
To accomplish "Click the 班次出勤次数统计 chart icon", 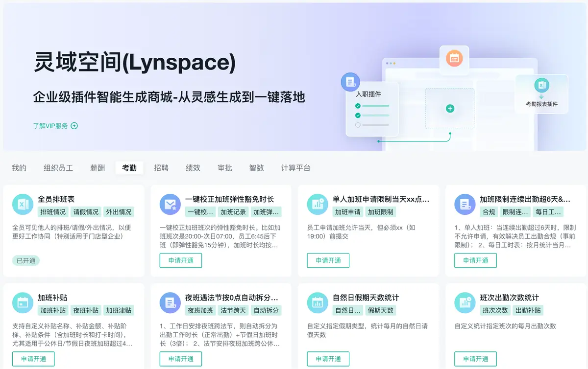I will 465,302.
